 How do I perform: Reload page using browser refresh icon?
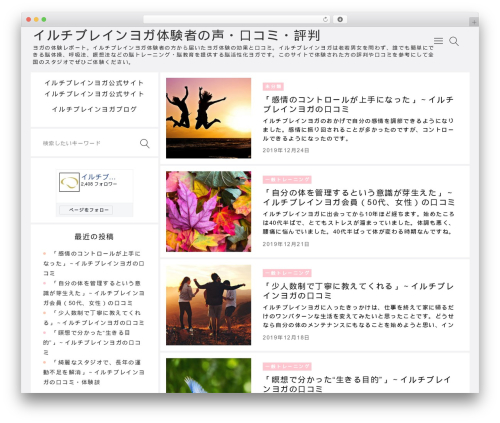(x=325, y=19)
